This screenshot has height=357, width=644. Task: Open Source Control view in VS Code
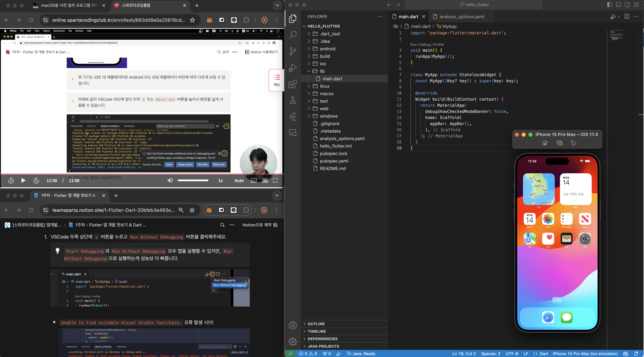point(293,51)
